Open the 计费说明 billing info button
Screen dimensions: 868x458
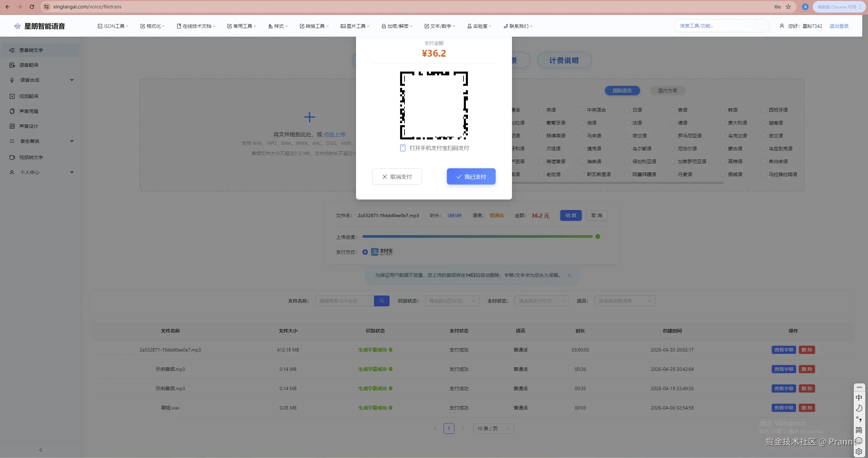pos(564,60)
